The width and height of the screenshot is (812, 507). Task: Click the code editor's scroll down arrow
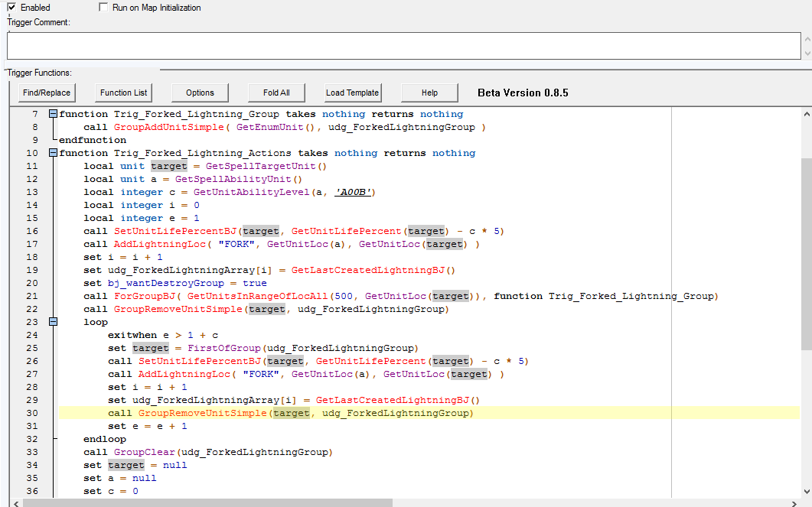tap(806, 491)
